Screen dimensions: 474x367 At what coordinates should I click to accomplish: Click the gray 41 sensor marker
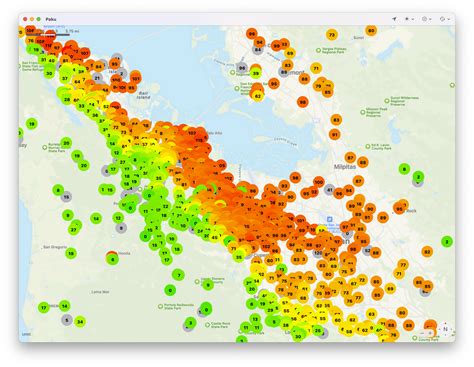tap(329, 189)
